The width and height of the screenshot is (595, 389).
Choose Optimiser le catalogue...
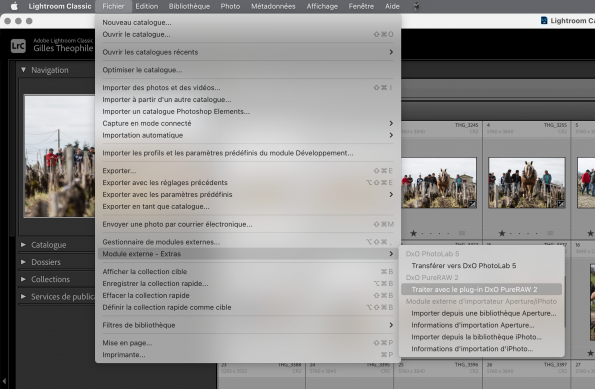(248, 70)
